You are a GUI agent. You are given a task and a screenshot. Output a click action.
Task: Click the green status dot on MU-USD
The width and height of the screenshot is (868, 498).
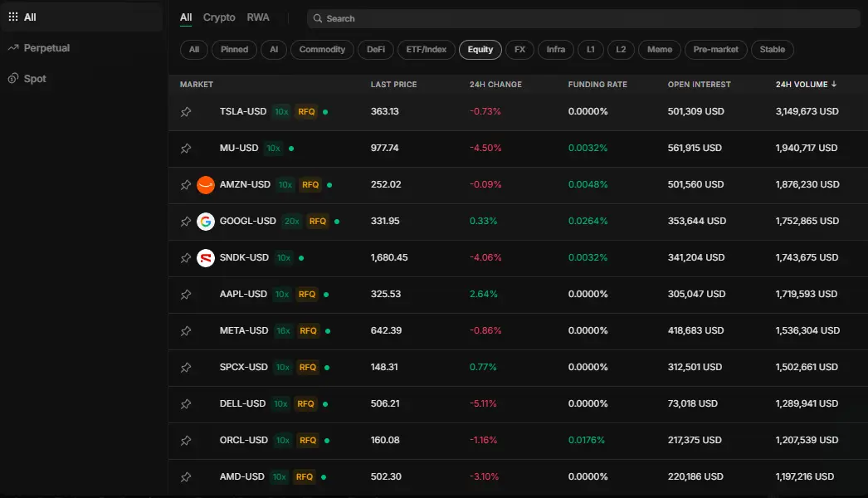(291, 149)
